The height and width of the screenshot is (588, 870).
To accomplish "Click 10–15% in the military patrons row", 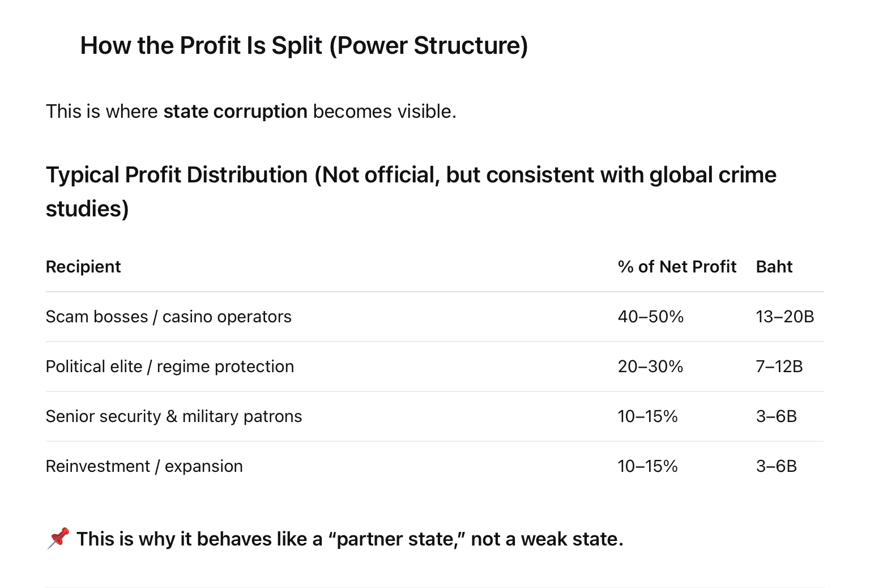I will tap(647, 416).
